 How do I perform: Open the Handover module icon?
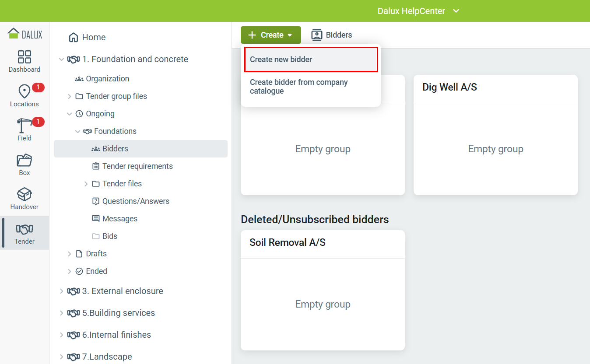pos(25,195)
